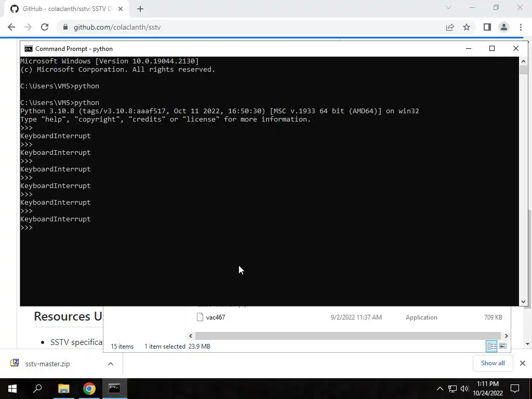Open volume tray icon
This screenshot has height=399, width=532.
pyautogui.click(x=464, y=389)
